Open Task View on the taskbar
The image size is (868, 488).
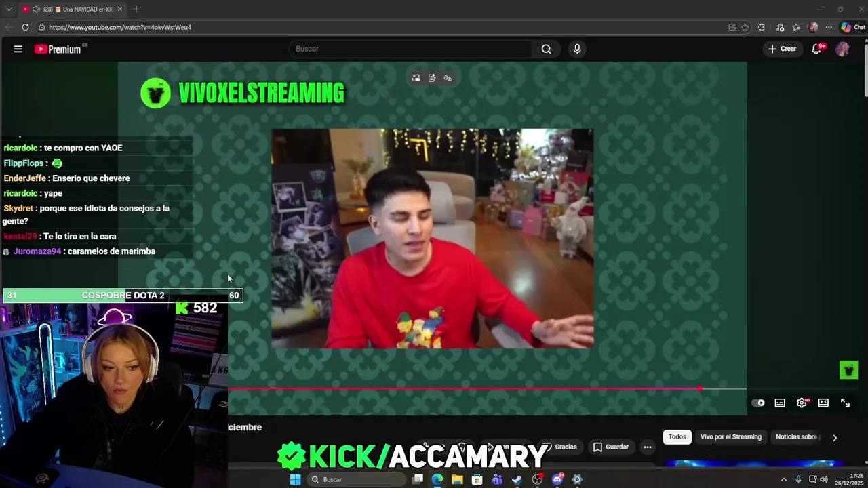[418, 479]
